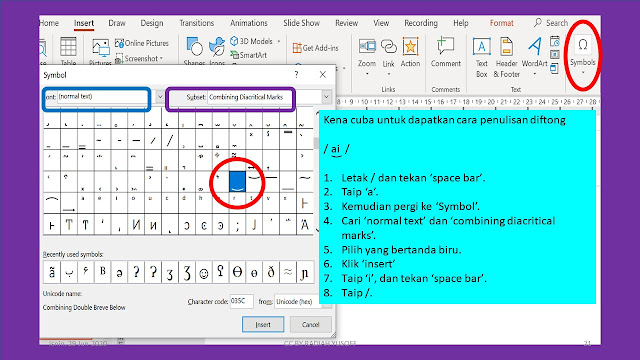Click the Cancel button in Symbol dialog
Screen dimensions: 640x360
click(x=311, y=324)
